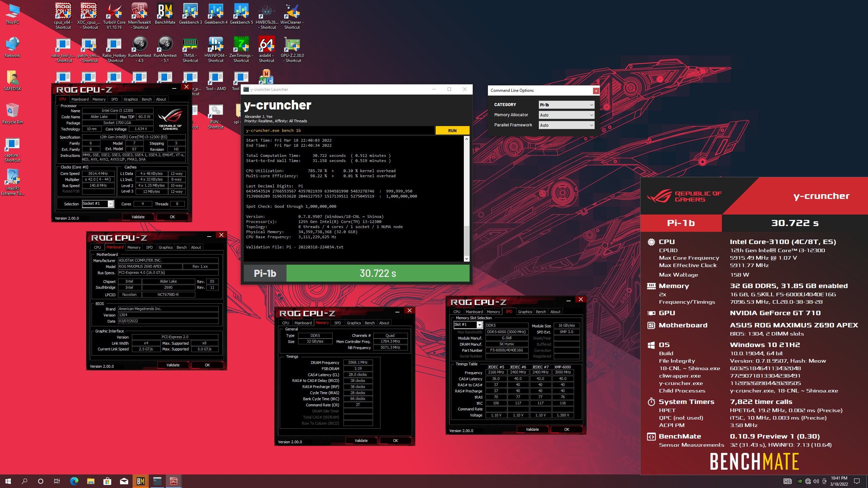
Task: Click OK in the Mainboard window
Action: tap(207, 365)
